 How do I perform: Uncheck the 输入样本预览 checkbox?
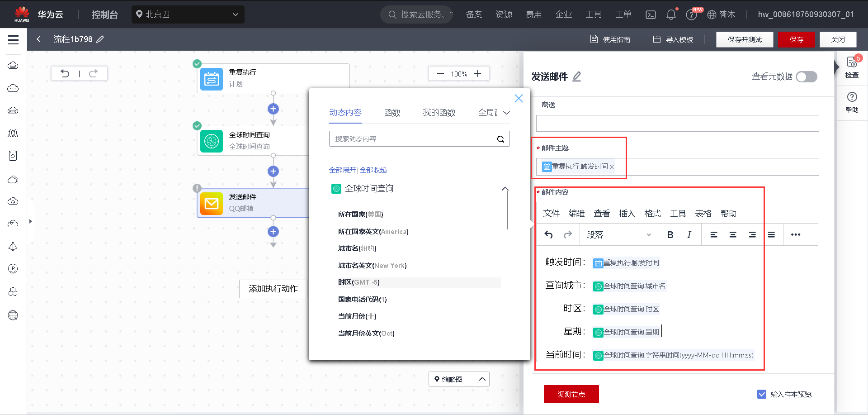click(x=763, y=394)
